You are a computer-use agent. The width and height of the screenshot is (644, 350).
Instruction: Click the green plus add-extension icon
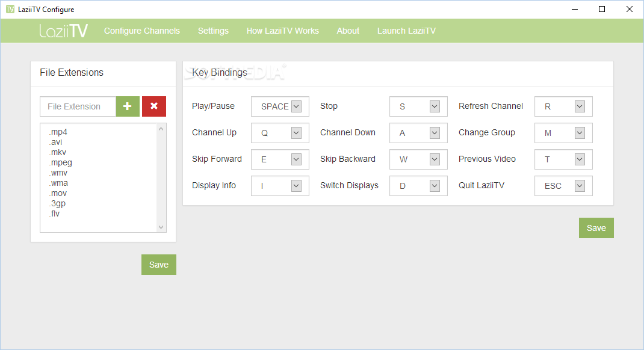pos(128,106)
